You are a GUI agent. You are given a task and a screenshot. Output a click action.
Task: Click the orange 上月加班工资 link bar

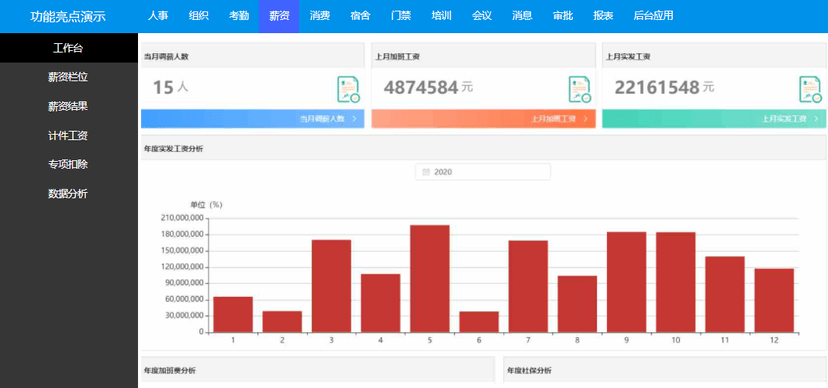tap(483, 119)
